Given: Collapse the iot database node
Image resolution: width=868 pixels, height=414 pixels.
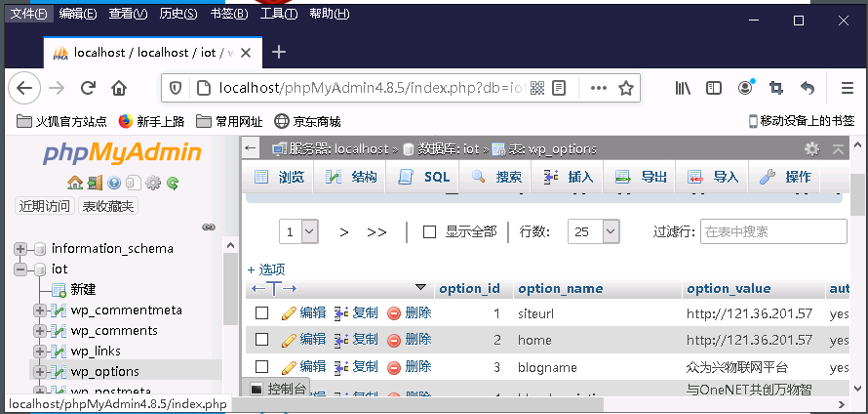Looking at the screenshot, I should 21,269.
